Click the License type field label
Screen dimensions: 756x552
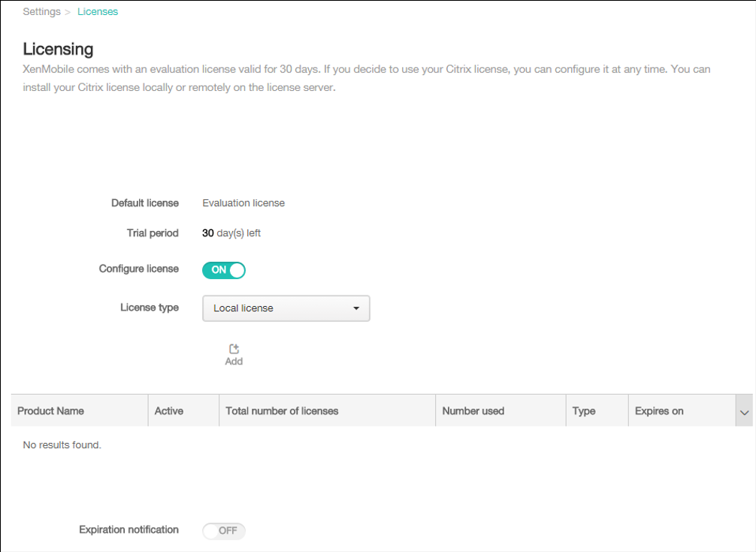(x=150, y=308)
